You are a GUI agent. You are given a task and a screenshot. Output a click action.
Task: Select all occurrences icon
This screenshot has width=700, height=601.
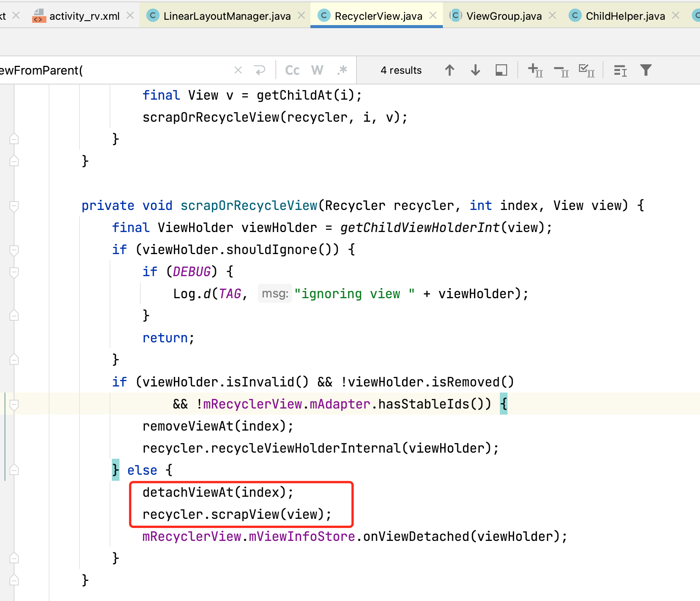click(586, 70)
